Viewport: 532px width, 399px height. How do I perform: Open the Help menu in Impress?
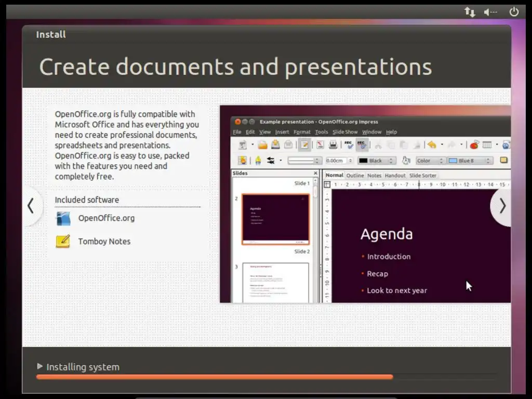click(391, 132)
